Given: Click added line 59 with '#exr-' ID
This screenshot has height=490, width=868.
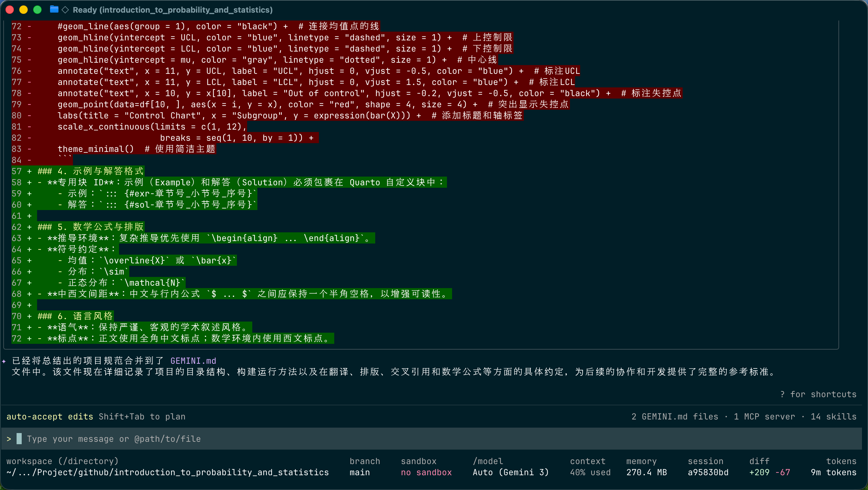Looking at the screenshot, I should pyautogui.click(x=134, y=193).
